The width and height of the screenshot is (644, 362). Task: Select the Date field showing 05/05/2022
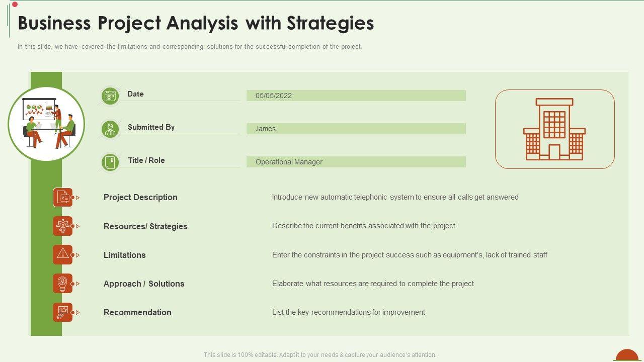pos(356,96)
